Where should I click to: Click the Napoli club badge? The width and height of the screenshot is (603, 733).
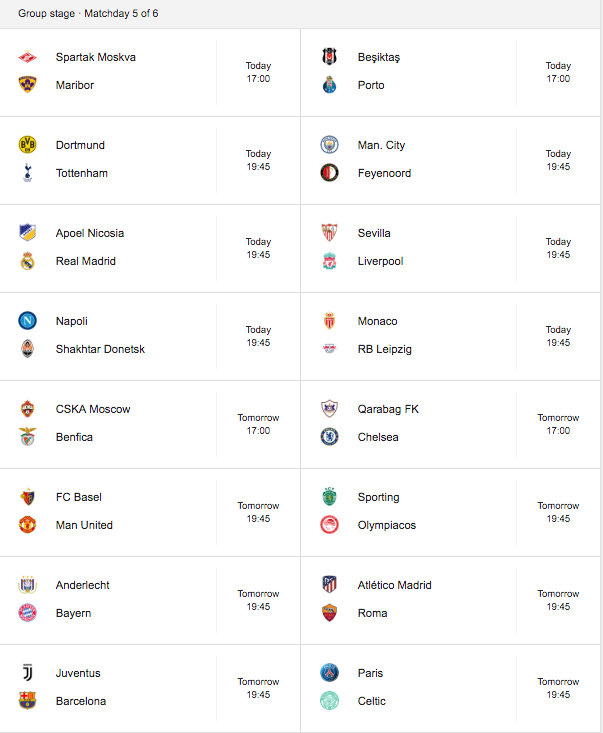click(x=28, y=321)
